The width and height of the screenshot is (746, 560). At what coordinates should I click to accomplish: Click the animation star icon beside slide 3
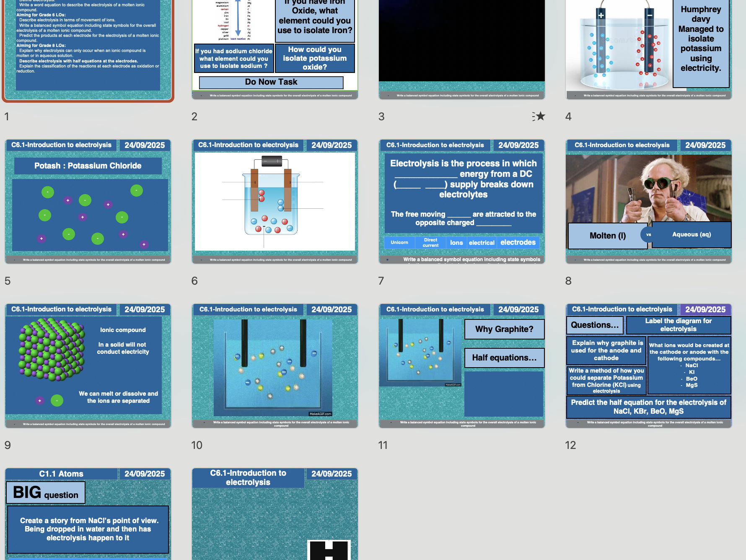(540, 117)
